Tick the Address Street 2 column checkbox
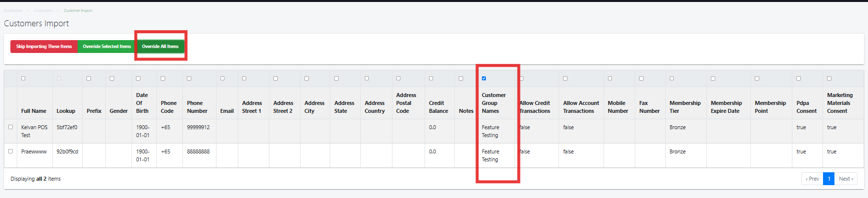This screenshot has width=868, height=198. tap(275, 78)
